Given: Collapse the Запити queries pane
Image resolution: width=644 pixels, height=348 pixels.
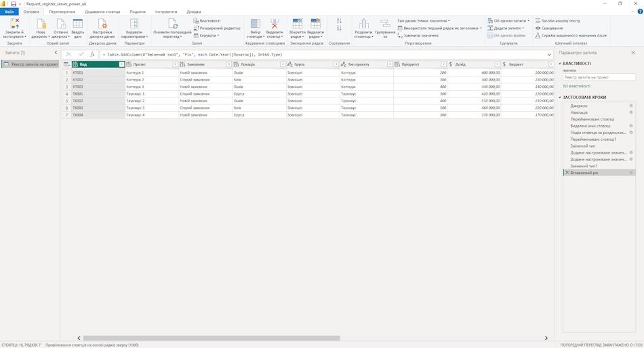Looking at the screenshot, I should coord(56,53).
